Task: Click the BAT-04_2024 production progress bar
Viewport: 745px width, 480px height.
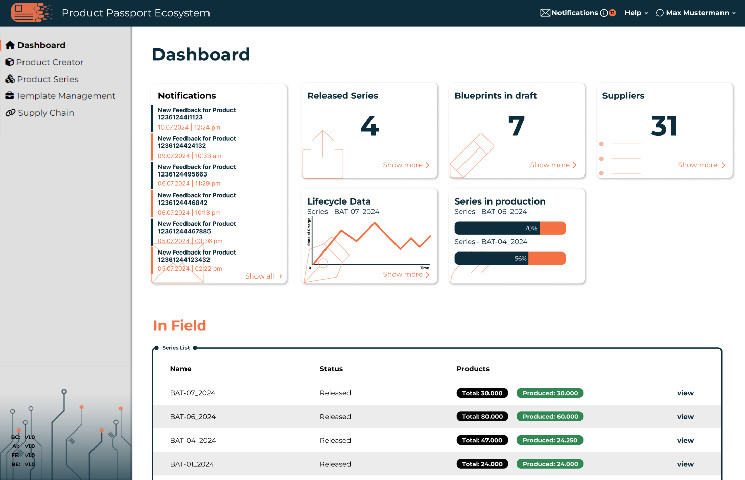Action: (x=510, y=258)
